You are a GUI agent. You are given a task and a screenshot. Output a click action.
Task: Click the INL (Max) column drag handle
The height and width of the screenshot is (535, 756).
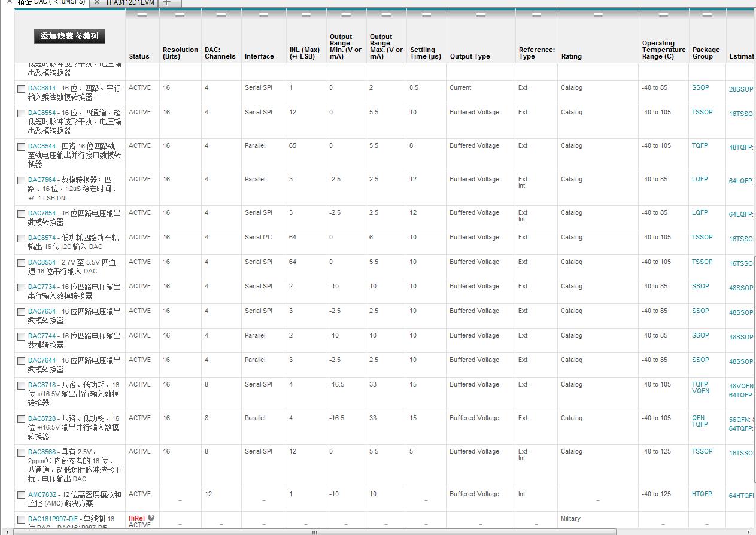click(x=306, y=14)
